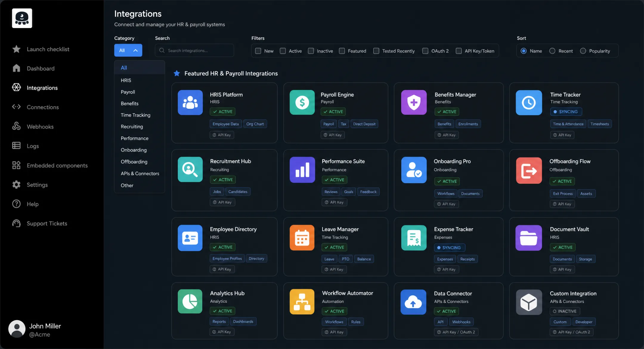Click the Recruitment Hub magnifier icon
The width and height of the screenshot is (644, 349).
click(x=190, y=169)
